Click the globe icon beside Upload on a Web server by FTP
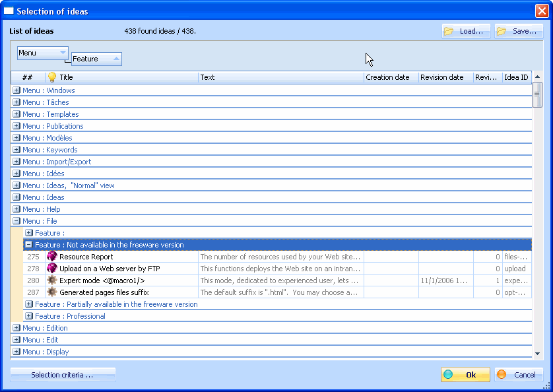 (52, 268)
